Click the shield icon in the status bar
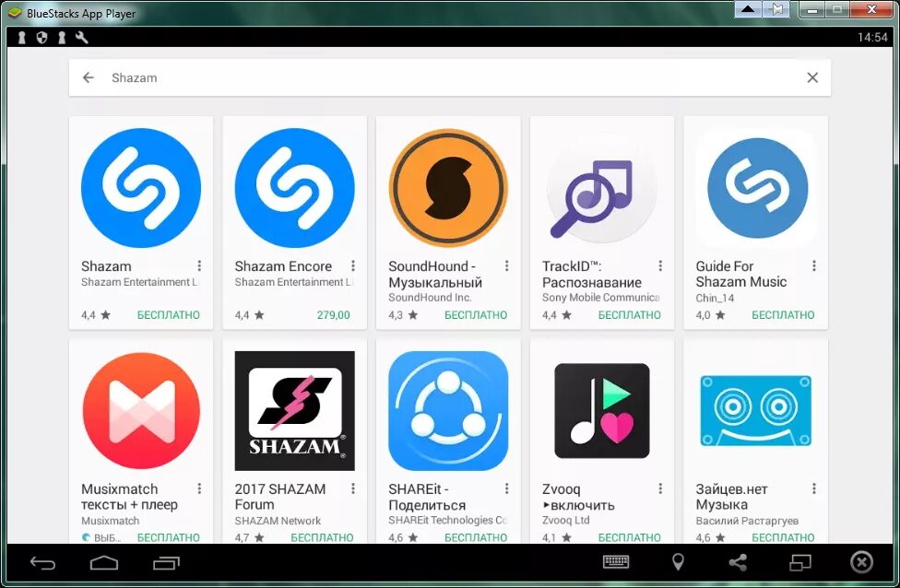The width and height of the screenshot is (900, 588). click(41, 38)
